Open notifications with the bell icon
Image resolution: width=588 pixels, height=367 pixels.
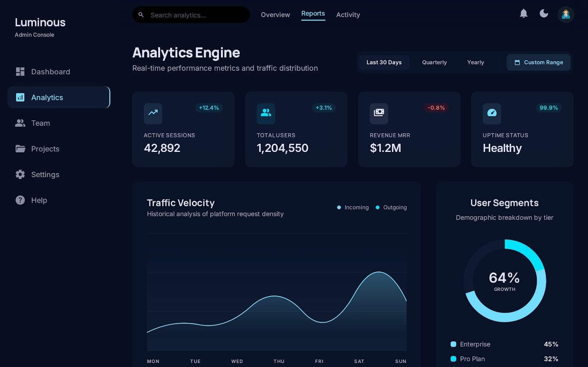point(524,14)
